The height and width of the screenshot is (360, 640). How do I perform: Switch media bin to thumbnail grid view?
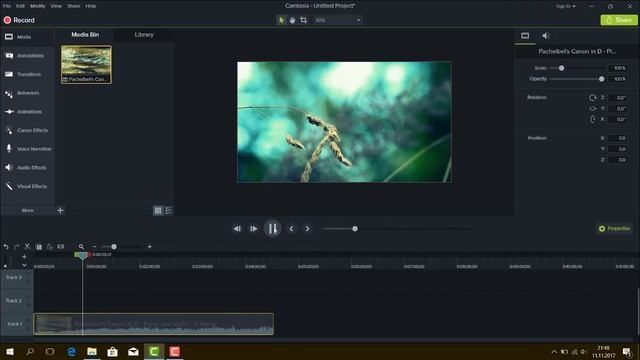pos(158,211)
